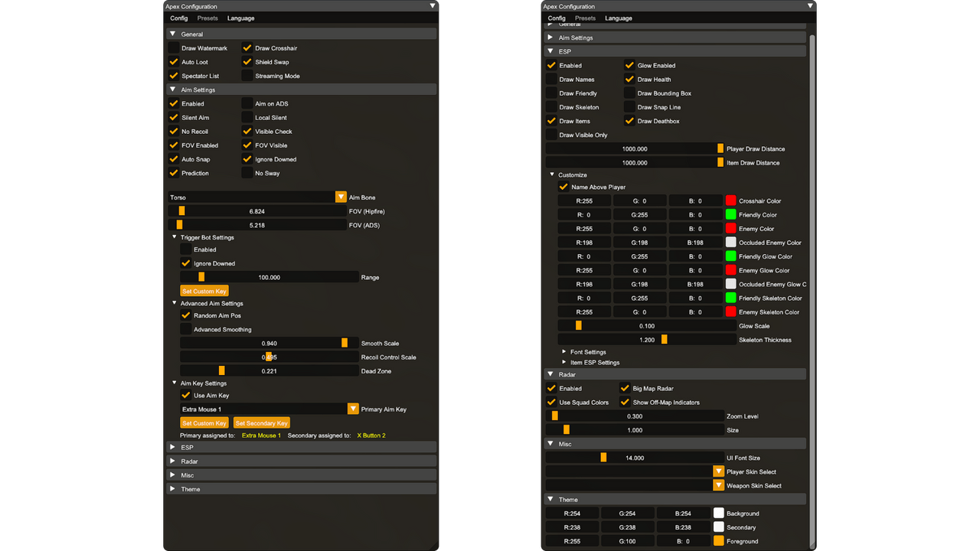Toggle Big Map Radar checkbox
Screen dimensions: 980x551
click(x=625, y=388)
